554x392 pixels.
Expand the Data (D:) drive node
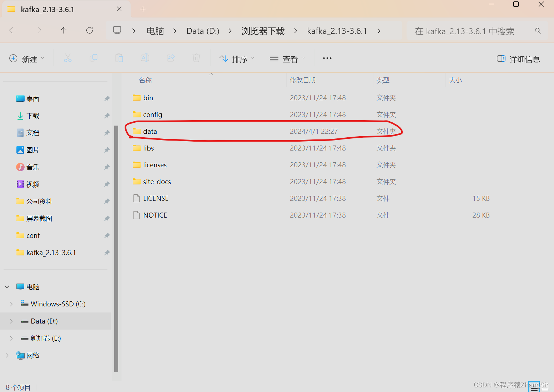coord(11,321)
